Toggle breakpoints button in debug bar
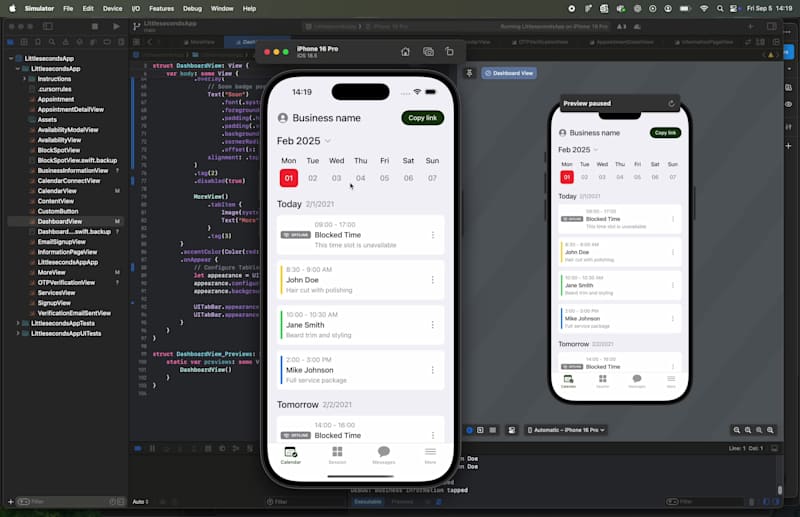This screenshot has height=517, width=800. pyautogui.click(x=138, y=449)
